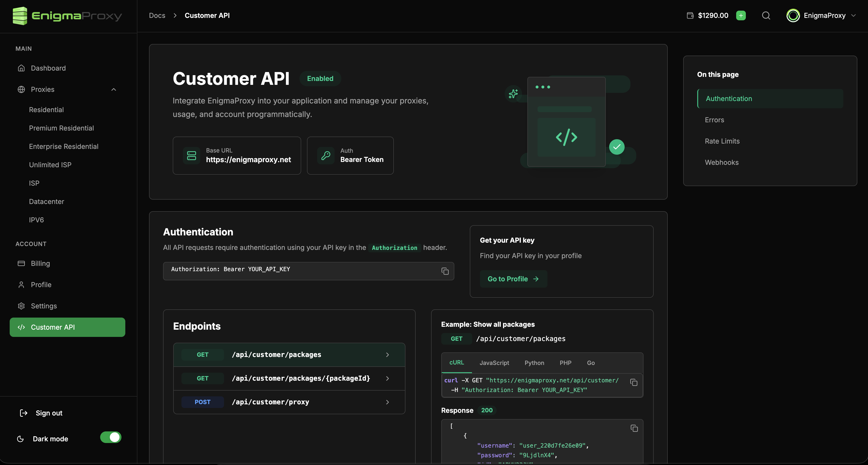Open Residential proxies
The height and width of the screenshot is (465, 868).
pos(46,109)
